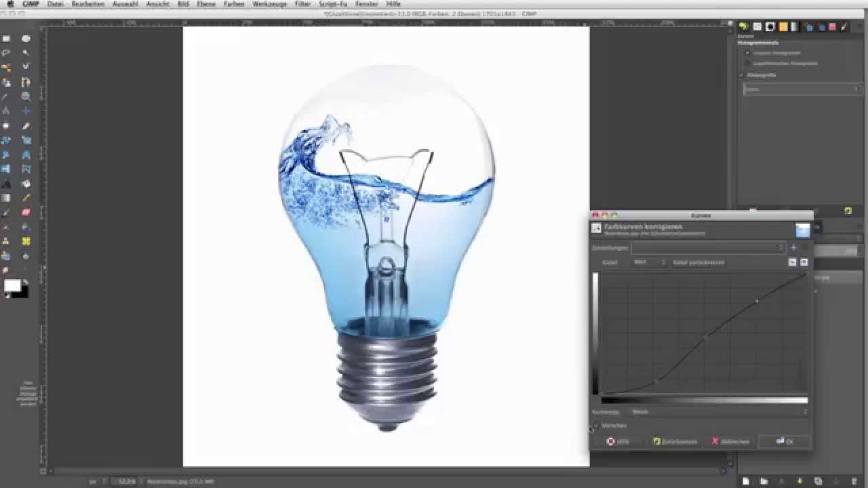Open the Farben menu

tap(234, 4)
